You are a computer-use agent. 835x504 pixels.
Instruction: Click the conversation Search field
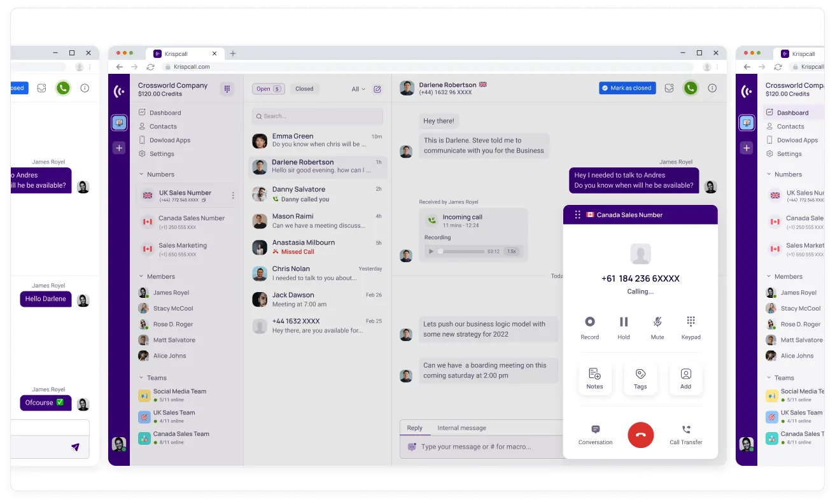pyautogui.click(x=317, y=116)
